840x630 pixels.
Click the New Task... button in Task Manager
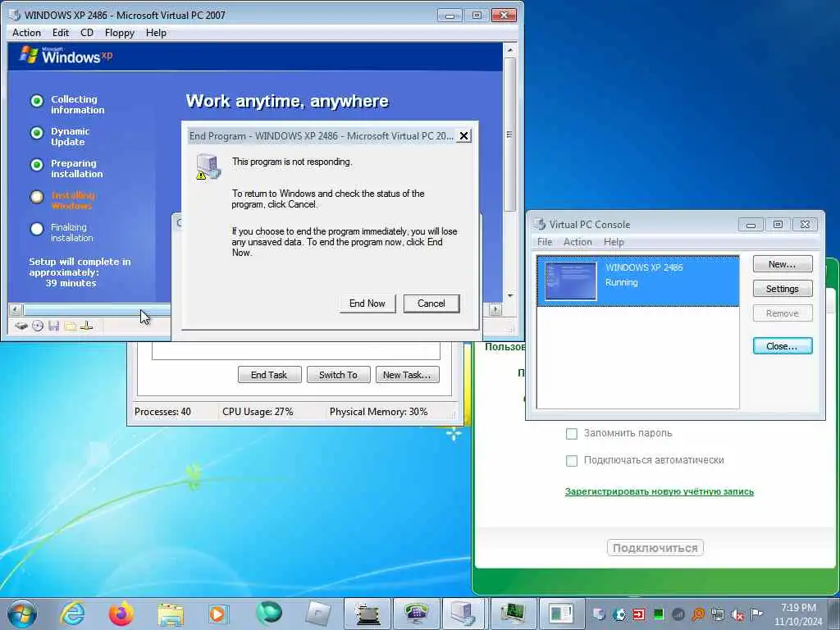click(x=407, y=375)
